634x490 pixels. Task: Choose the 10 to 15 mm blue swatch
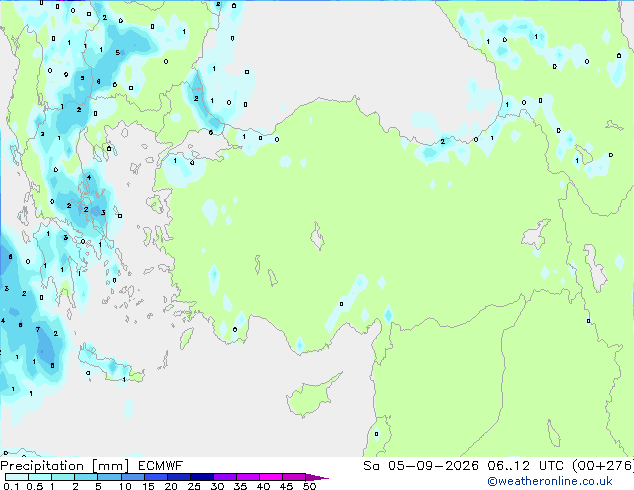click(x=133, y=477)
